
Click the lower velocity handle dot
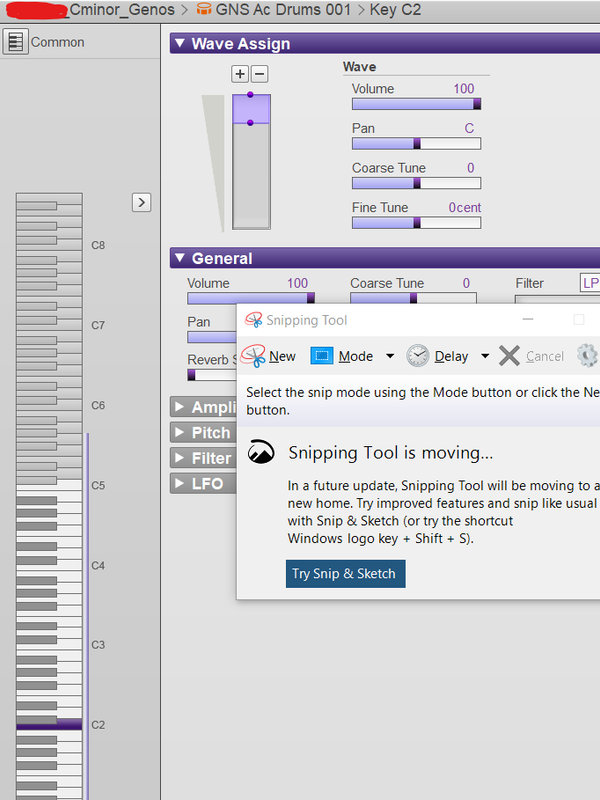click(x=250, y=123)
